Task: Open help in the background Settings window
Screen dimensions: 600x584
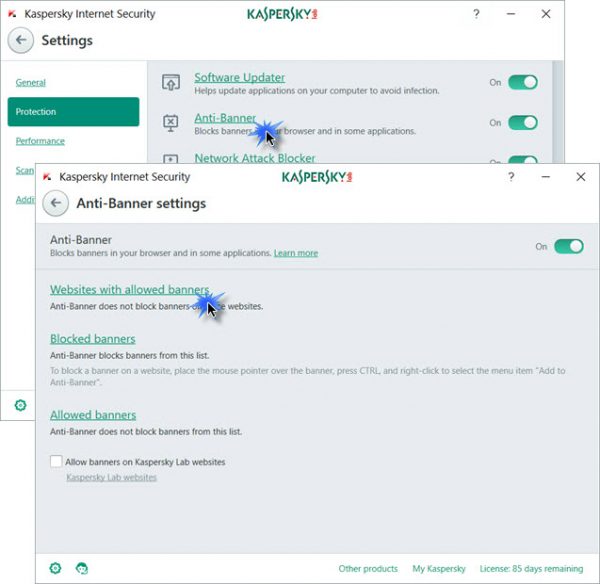Action: 476,14
